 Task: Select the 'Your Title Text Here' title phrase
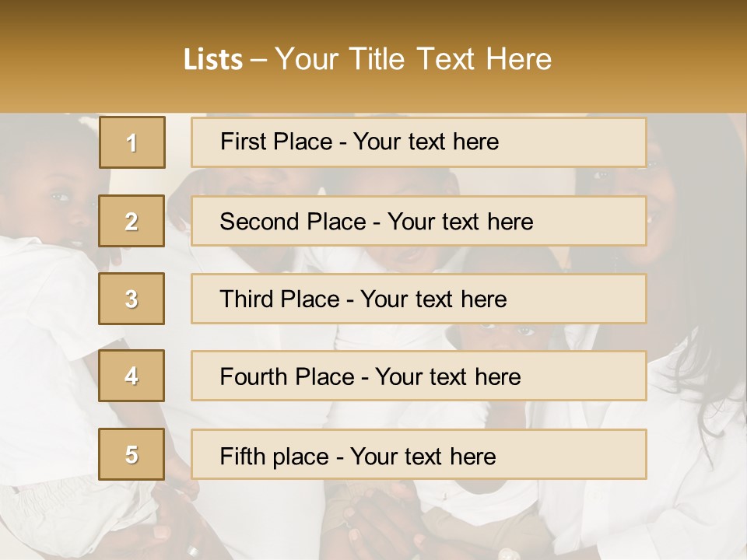tap(413, 60)
